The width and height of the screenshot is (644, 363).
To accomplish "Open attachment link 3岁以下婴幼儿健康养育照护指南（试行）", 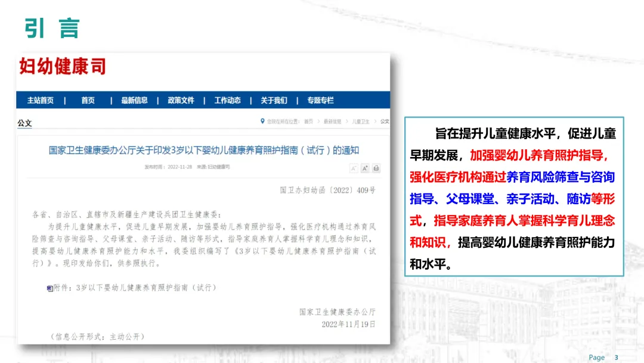I will point(146,288).
